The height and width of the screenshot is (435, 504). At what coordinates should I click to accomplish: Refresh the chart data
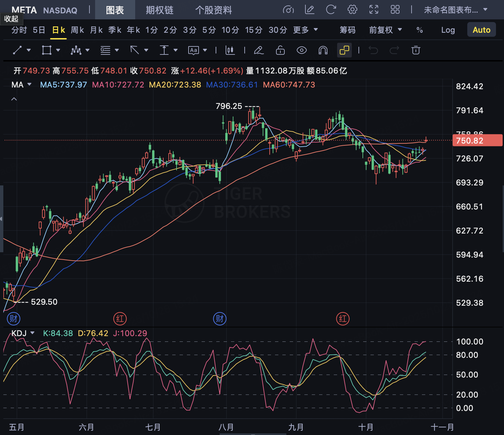tap(331, 10)
